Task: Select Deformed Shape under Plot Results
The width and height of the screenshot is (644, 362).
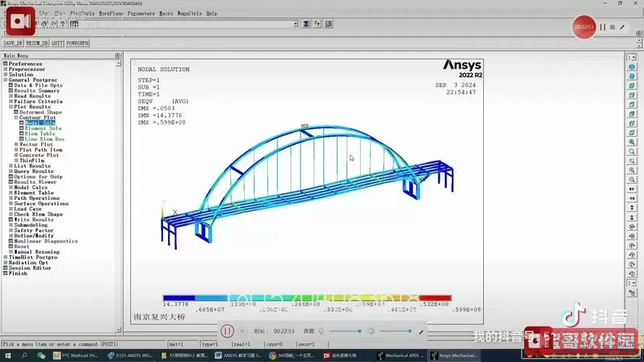Action: click(x=41, y=112)
